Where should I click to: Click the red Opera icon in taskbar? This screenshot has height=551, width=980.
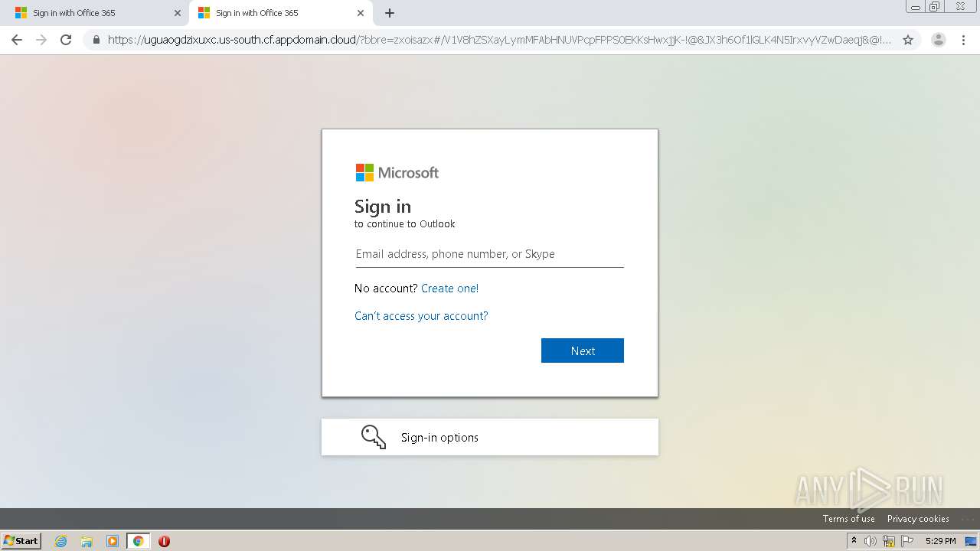click(x=164, y=541)
